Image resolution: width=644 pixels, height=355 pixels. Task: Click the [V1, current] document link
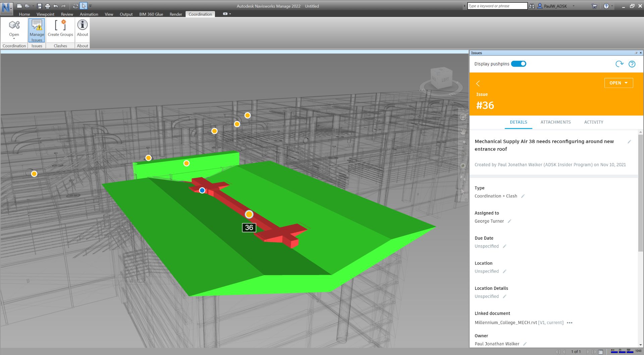point(551,322)
